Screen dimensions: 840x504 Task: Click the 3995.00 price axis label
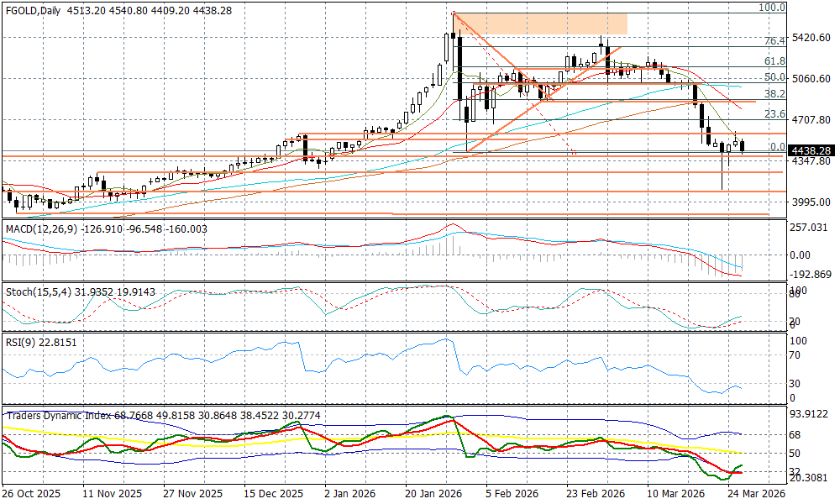[811, 202]
